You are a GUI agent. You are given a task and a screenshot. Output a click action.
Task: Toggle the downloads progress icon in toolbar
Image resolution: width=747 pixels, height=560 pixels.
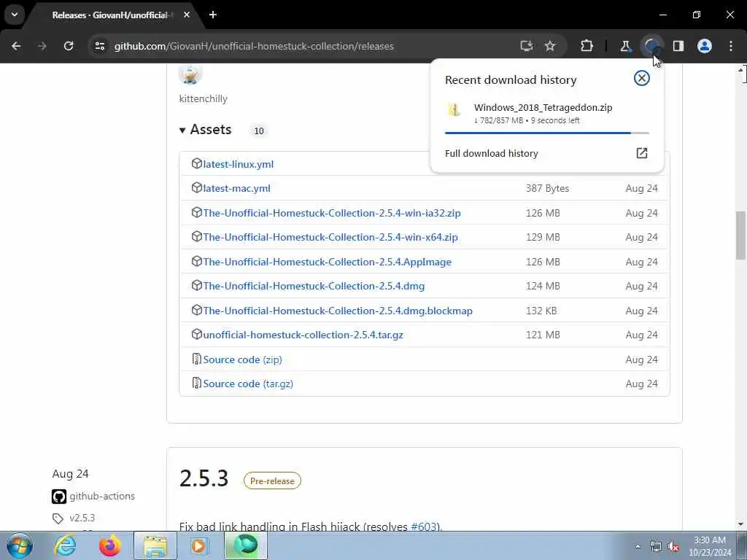point(651,46)
